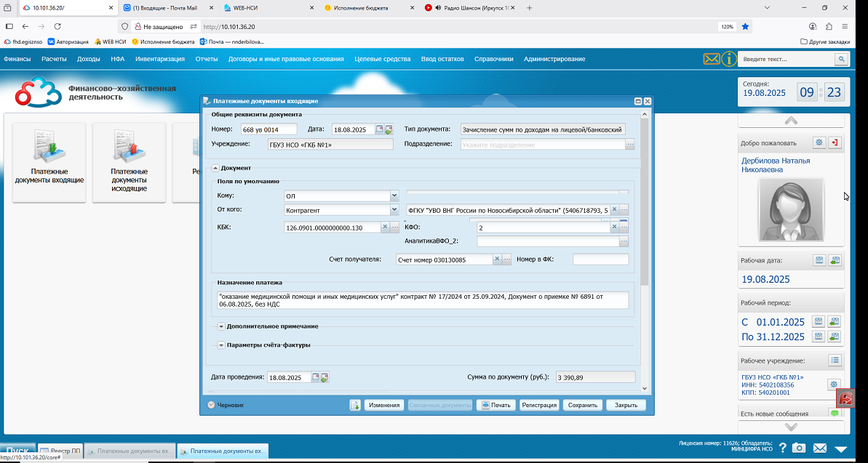Click the Печать button

coord(496,405)
